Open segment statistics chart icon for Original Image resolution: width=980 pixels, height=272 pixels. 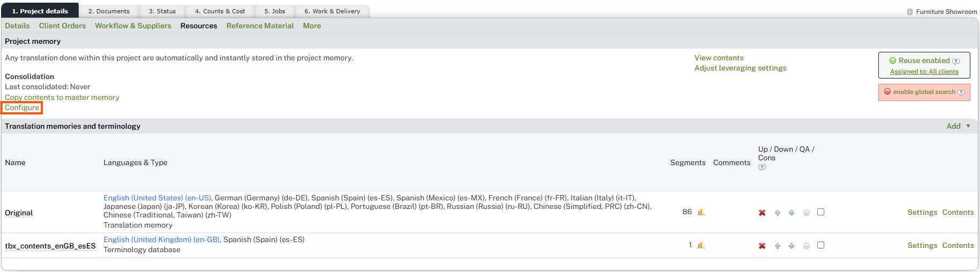click(701, 212)
